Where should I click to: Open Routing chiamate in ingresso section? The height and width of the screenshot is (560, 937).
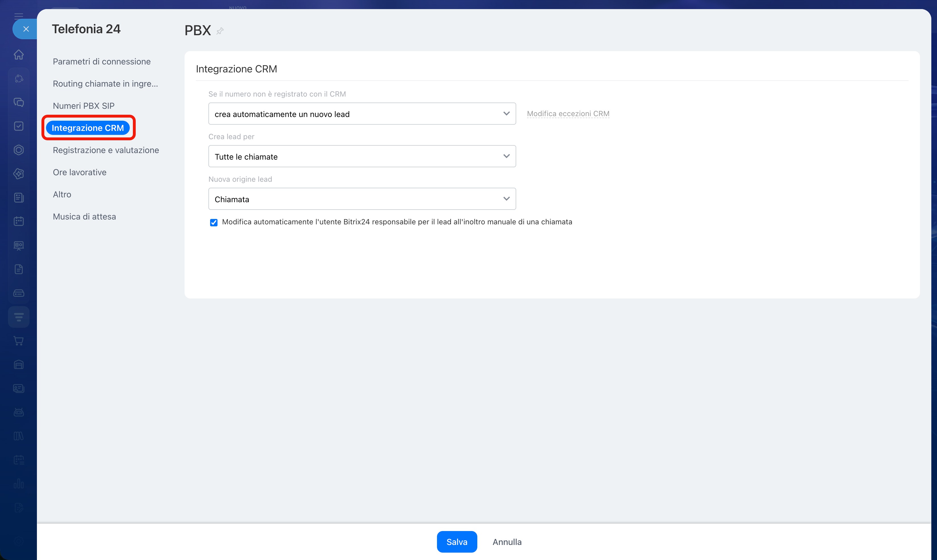105,84
